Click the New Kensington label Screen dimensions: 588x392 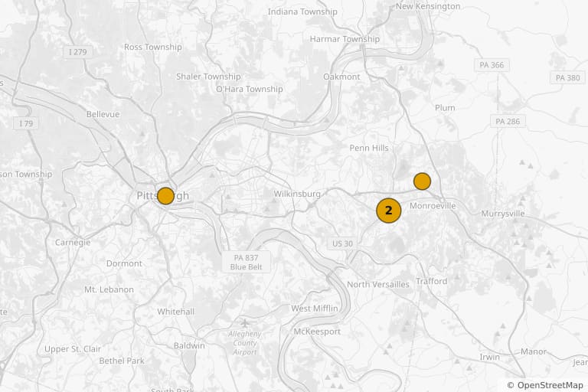click(x=428, y=6)
